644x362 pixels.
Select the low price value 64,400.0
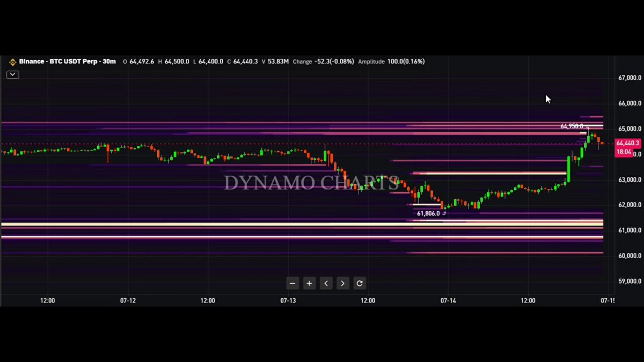pos(211,62)
